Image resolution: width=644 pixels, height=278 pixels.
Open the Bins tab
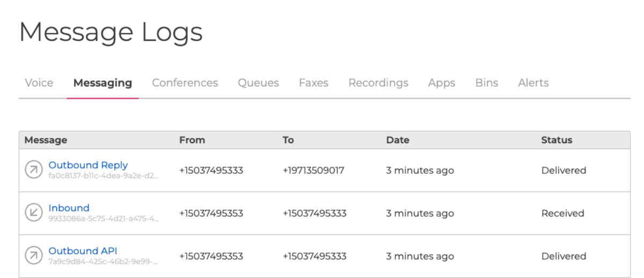tap(487, 83)
